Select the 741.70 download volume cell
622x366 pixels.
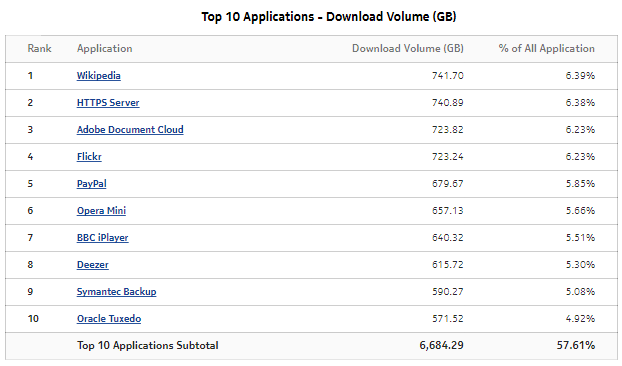(x=447, y=76)
